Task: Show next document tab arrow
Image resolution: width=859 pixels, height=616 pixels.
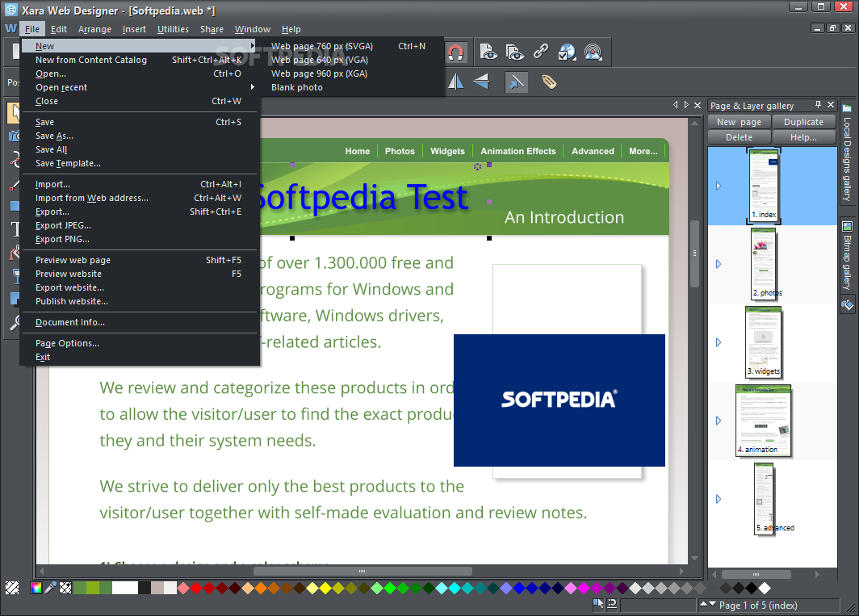Action: [686, 105]
